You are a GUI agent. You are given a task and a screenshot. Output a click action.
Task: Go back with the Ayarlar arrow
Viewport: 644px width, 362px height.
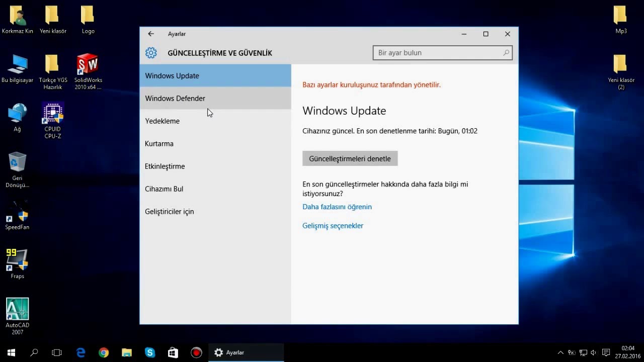[151, 34]
